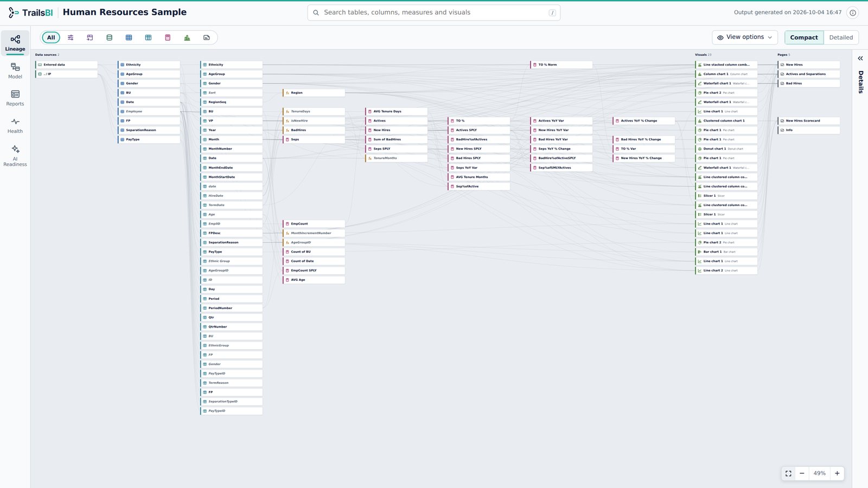
Task: Select the PeriodNumber column node
Action: click(232, 308)
